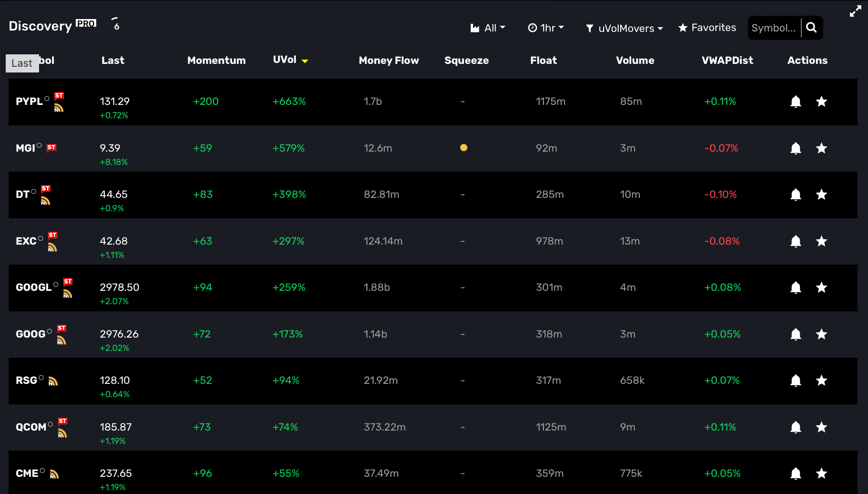Toggle favorite star for RSG
868x494 pixels.
tap(821, 381)
